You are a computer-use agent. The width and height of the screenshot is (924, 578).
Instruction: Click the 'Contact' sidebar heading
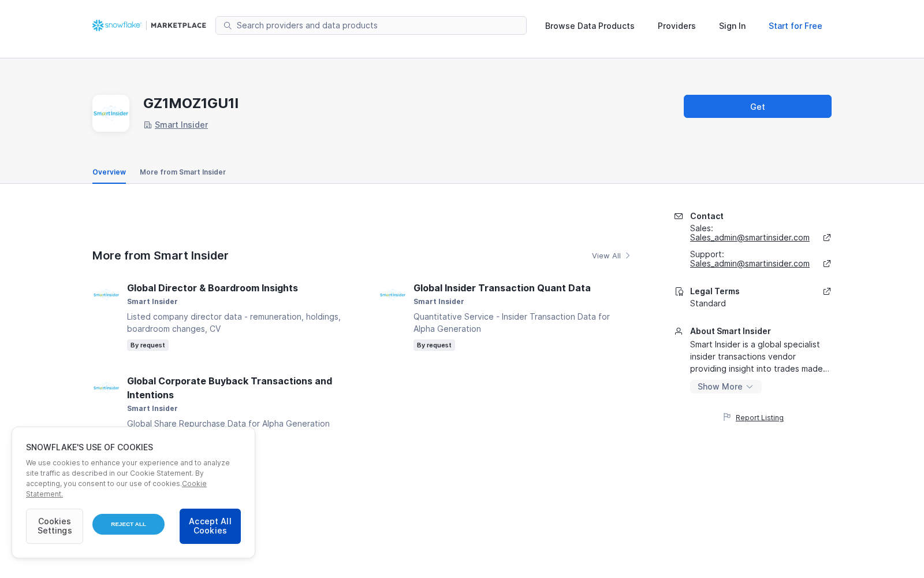707,216
